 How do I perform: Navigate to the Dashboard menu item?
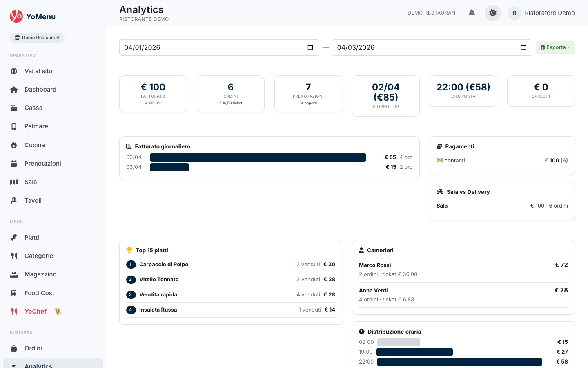click(x=40, y=90)
